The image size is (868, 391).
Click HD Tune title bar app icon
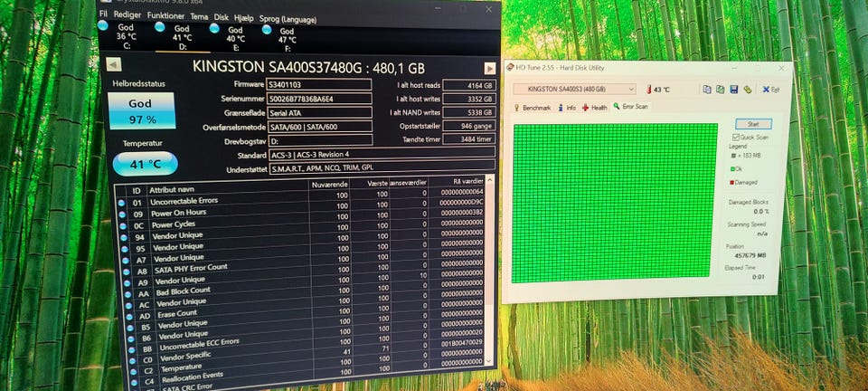point(510,68)
